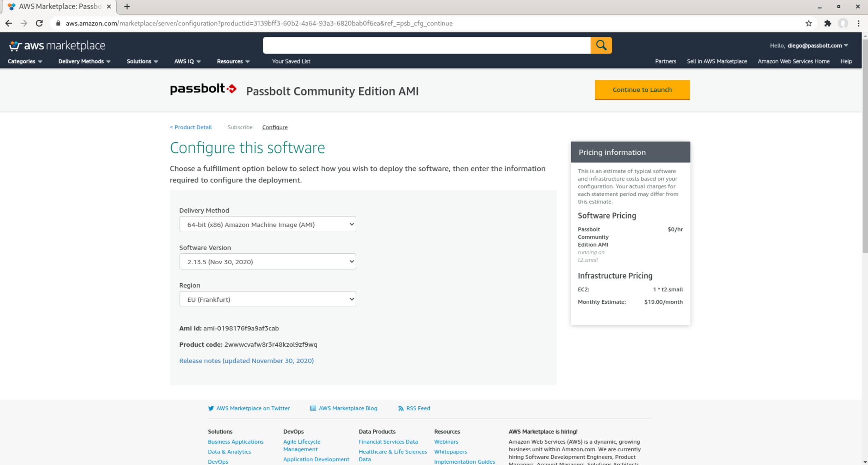Viewport: 868px width, 465px height.
Task: Select the Subscribe breadcrumb step
Action: pyautogui.click(x=240, y=127)
